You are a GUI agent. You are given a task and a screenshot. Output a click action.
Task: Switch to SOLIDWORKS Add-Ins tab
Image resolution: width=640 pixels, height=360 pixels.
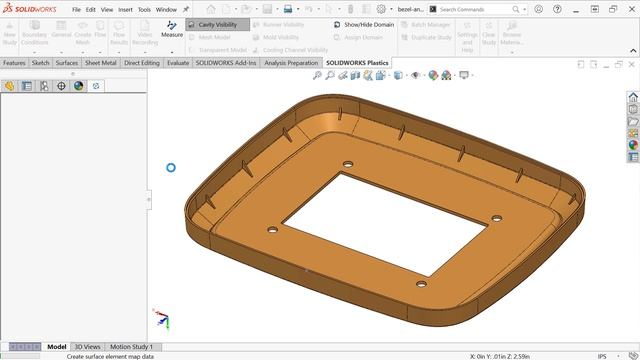pos(226,63)
